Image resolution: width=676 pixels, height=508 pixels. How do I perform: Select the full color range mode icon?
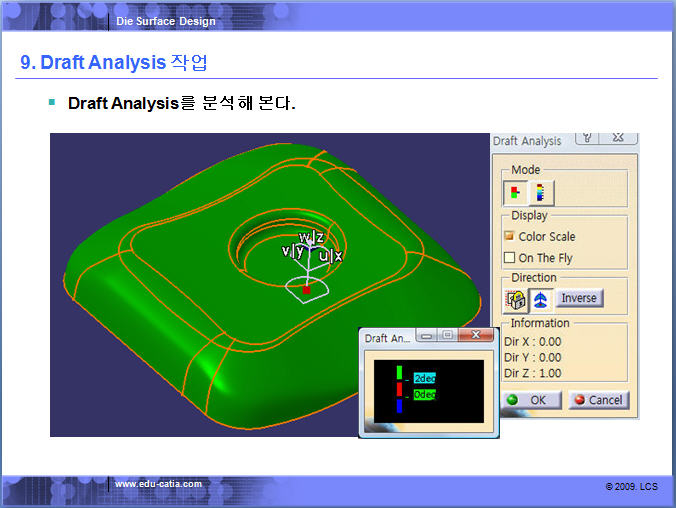tap(540, 192)
